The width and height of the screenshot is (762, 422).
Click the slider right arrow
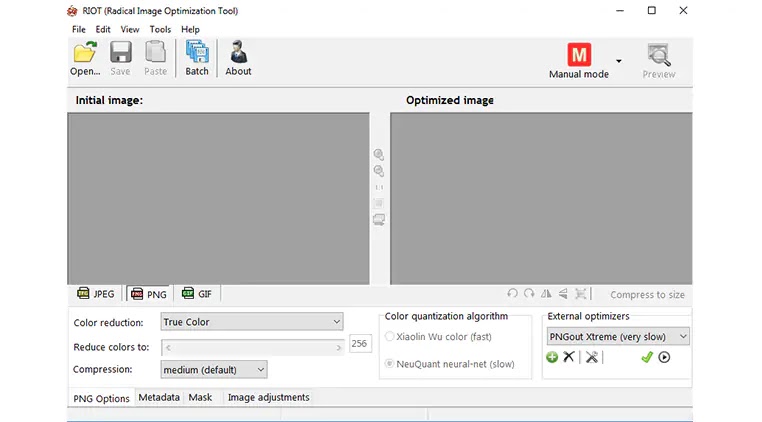point(339,348)
